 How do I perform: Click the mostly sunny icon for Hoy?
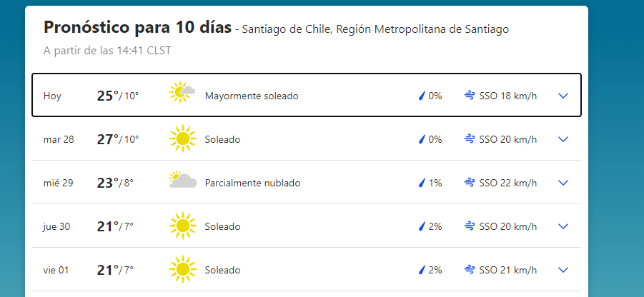[182, 95]
